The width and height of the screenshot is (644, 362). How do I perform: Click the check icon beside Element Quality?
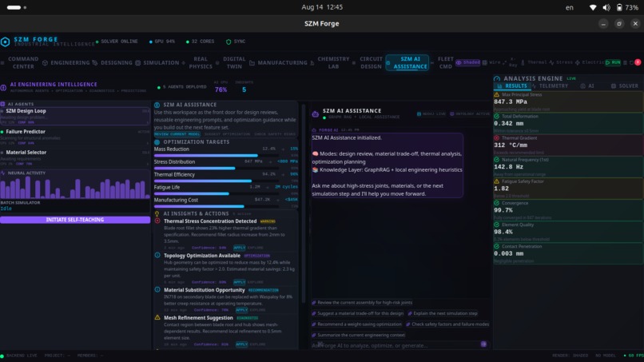(x=496, y=225)
